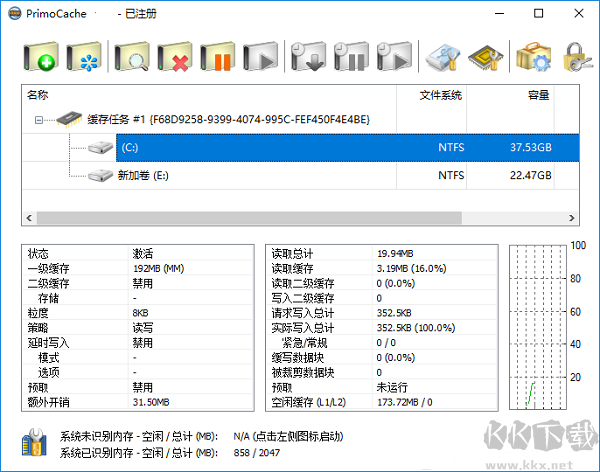Image resolution: width=600 pixels, height=472 pixels.
Task: Click the create new cache task icon
Action: [x=42, y=57]
